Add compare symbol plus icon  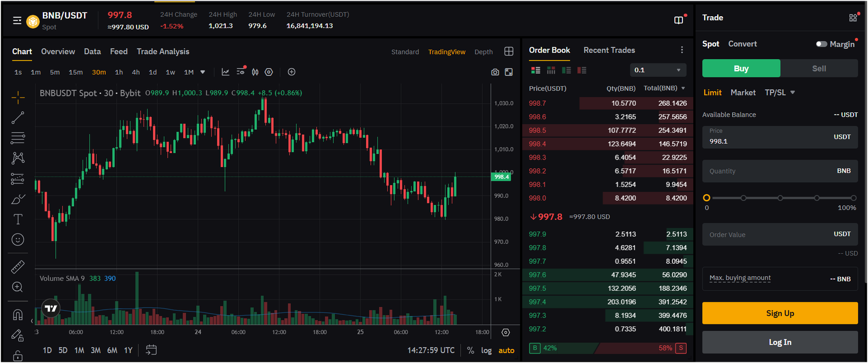[x=291, y=72]
